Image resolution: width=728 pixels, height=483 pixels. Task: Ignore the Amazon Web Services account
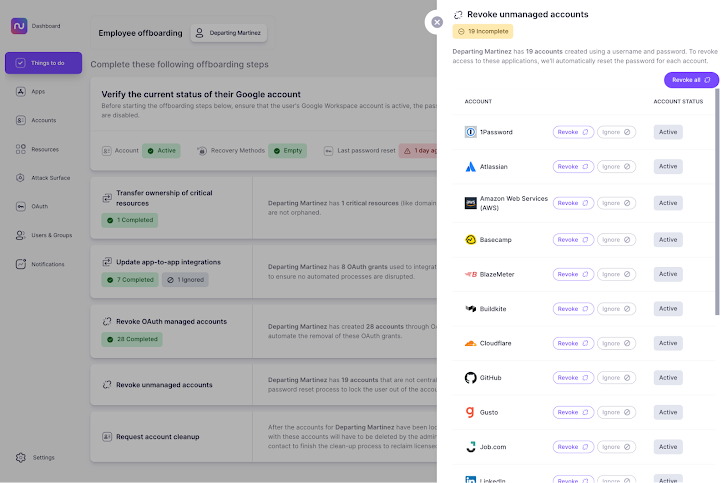[617, 203]
